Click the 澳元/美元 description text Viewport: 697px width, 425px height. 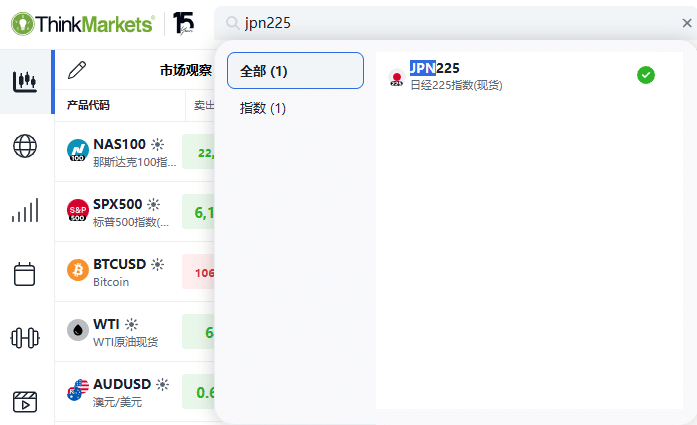(x=117, y=402)
